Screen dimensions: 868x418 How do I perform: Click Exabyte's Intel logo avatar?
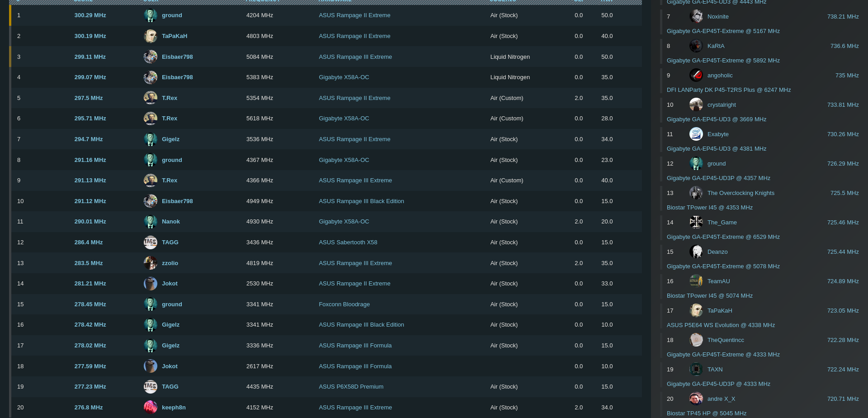[696, 134]
